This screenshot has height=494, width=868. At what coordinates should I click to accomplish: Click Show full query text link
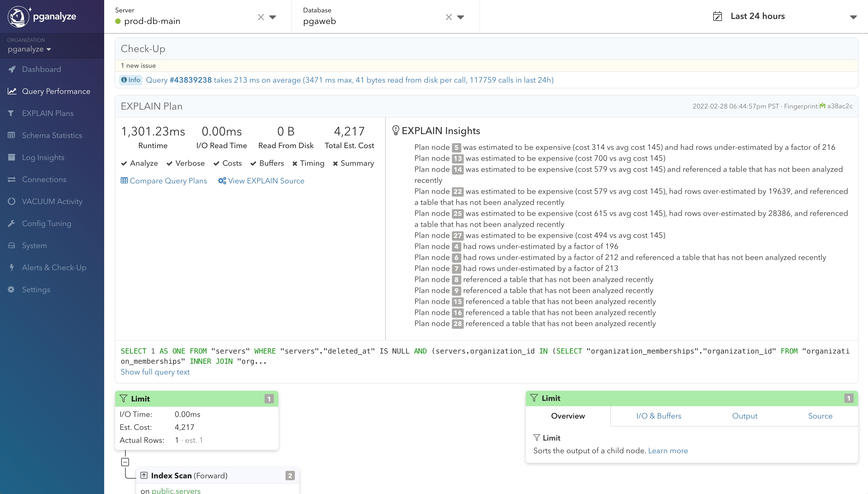(x=155, y=372)
